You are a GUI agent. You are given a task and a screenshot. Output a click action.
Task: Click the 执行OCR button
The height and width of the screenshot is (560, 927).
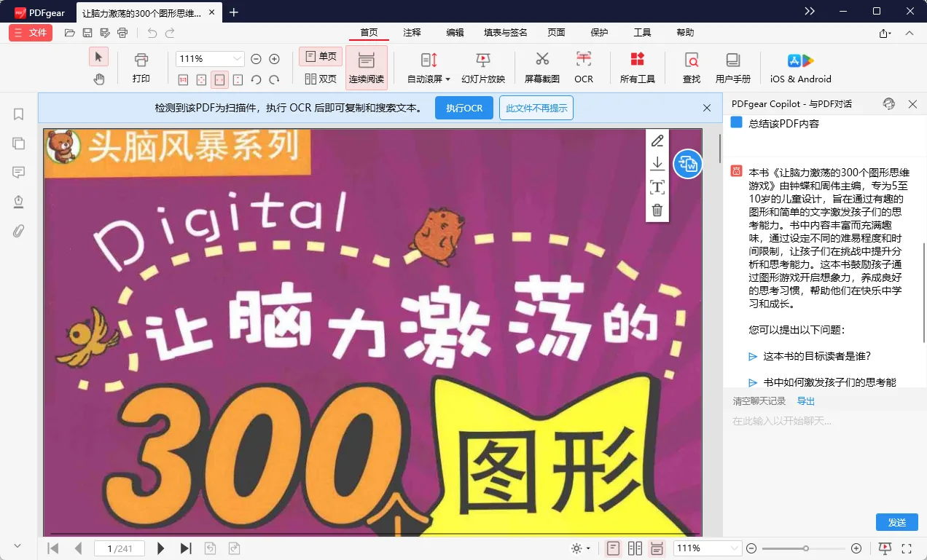click(x=464, y=108)
